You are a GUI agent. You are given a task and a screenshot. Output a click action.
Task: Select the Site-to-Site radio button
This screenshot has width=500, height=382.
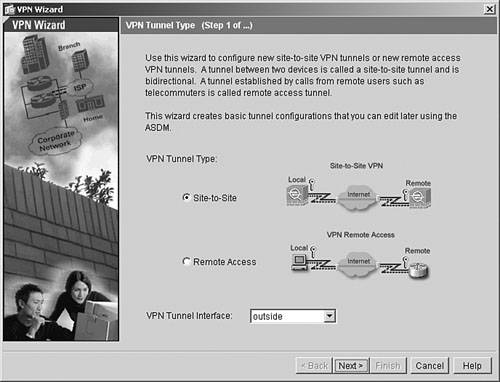[187, 197]
